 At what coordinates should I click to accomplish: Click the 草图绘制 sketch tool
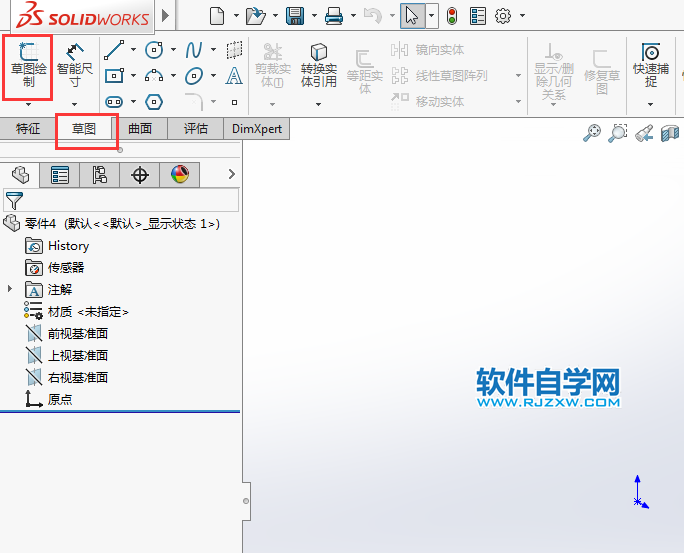pos(28,64)
